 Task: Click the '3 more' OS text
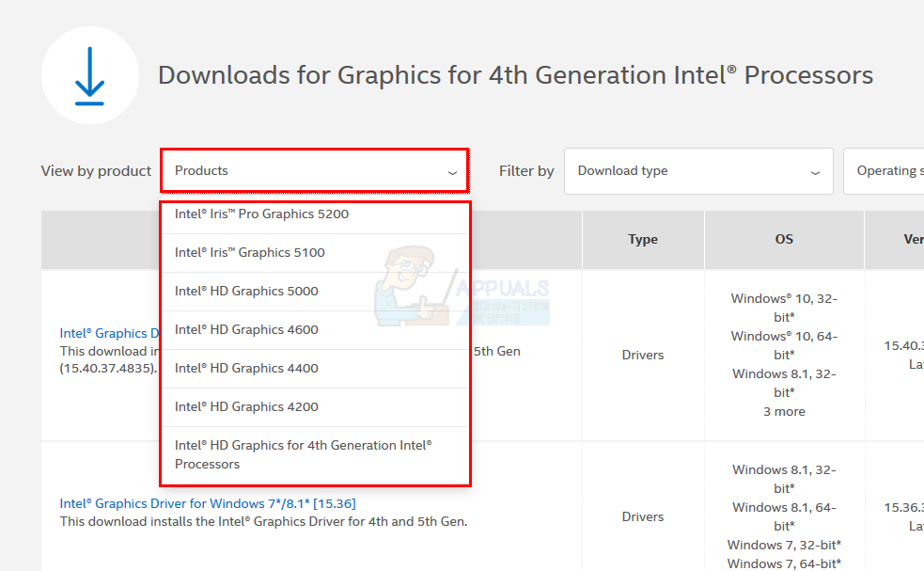(x=784, y=412)
